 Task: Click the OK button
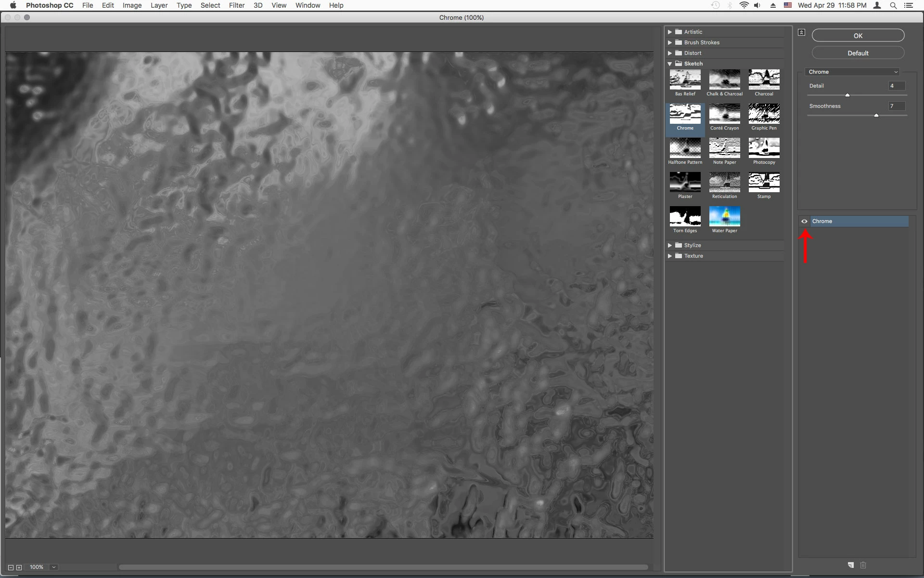[858, 36]
